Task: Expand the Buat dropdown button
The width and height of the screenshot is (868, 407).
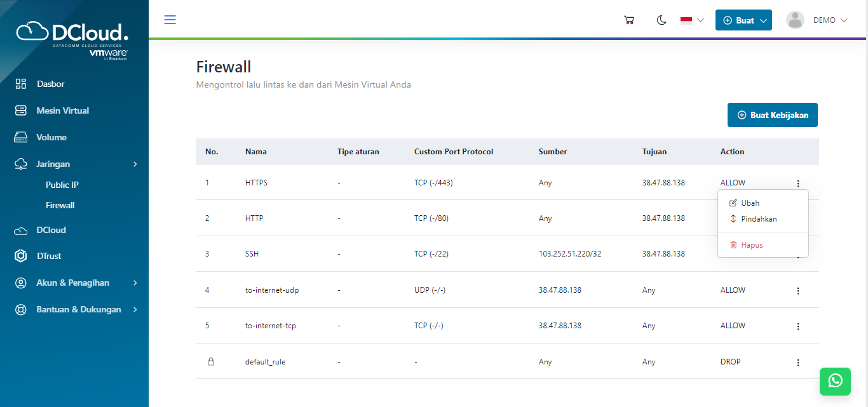Action: [743, 20]
